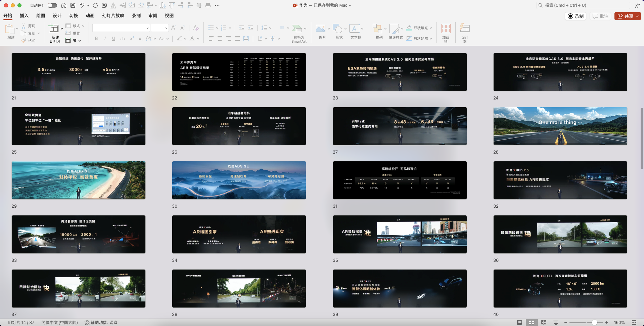Click the 重置 reset slide icon
644x326 pixels.
click(x=73, y=33)
